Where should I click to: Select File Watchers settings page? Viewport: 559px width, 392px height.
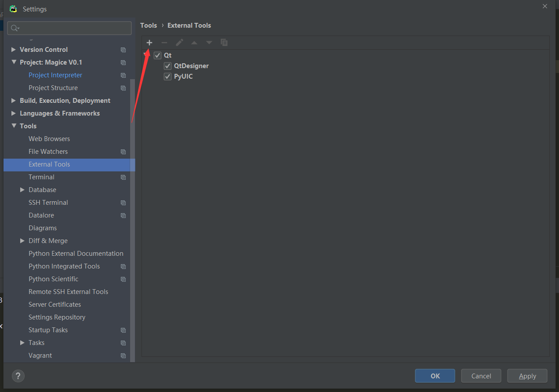48,152
